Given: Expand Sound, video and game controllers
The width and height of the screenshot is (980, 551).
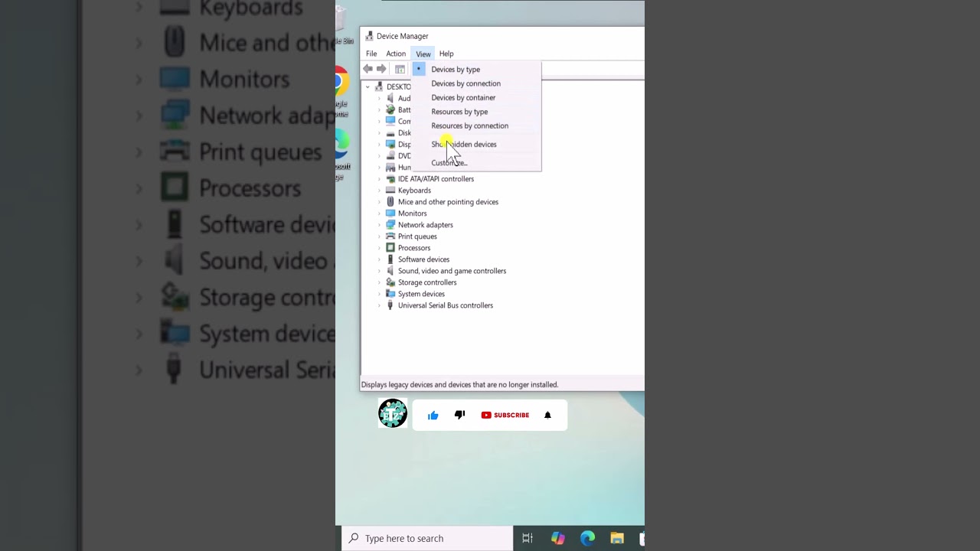Looking at the screenshot, I should pos(379,270).
